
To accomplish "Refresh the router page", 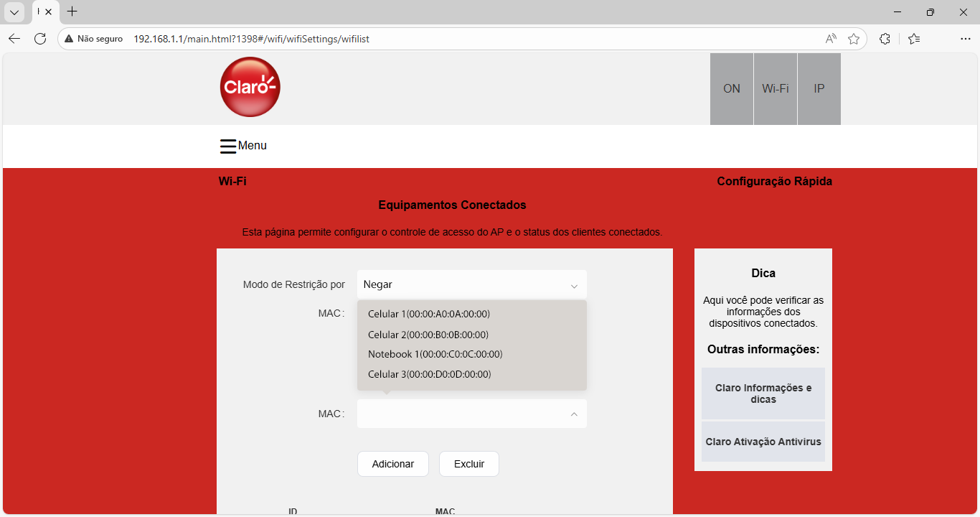I will tap(40, 39).
